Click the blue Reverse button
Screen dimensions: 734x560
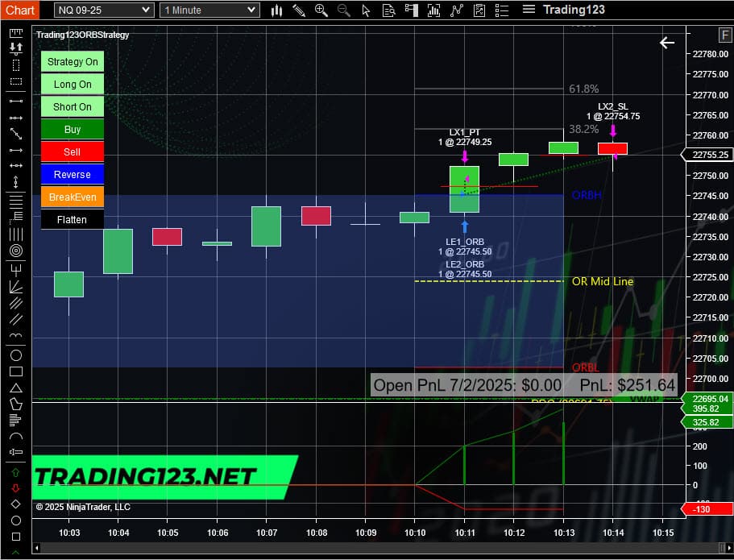(73, 174)
